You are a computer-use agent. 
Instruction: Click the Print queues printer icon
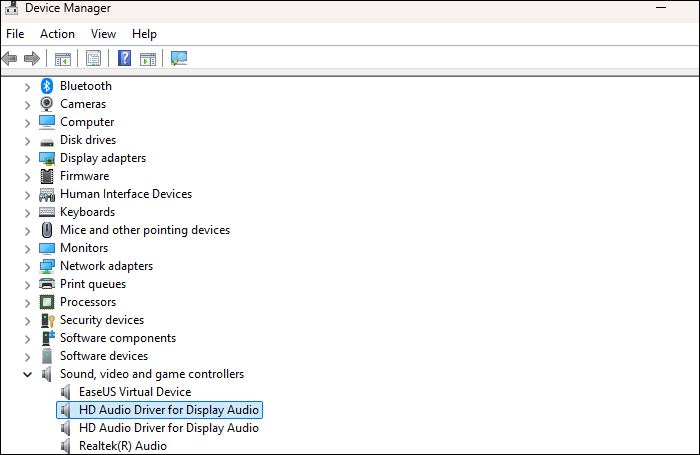click(47, 284)
